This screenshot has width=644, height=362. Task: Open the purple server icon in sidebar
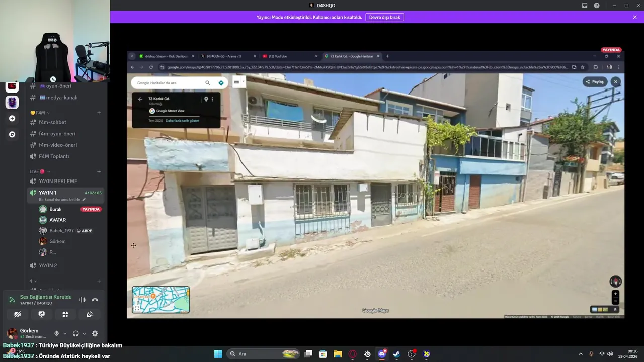click(12, 103)
